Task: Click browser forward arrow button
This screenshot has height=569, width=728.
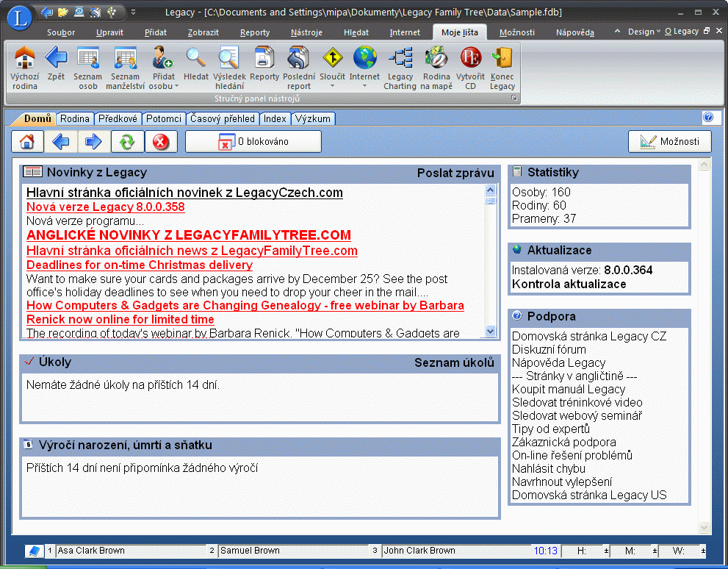Action: pos(94,142)
